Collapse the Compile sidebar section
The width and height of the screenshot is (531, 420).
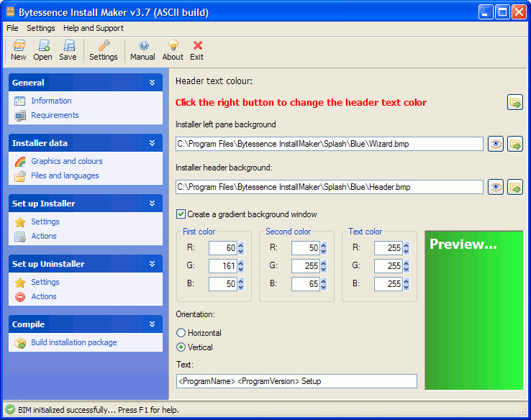(x=152, y=324)
